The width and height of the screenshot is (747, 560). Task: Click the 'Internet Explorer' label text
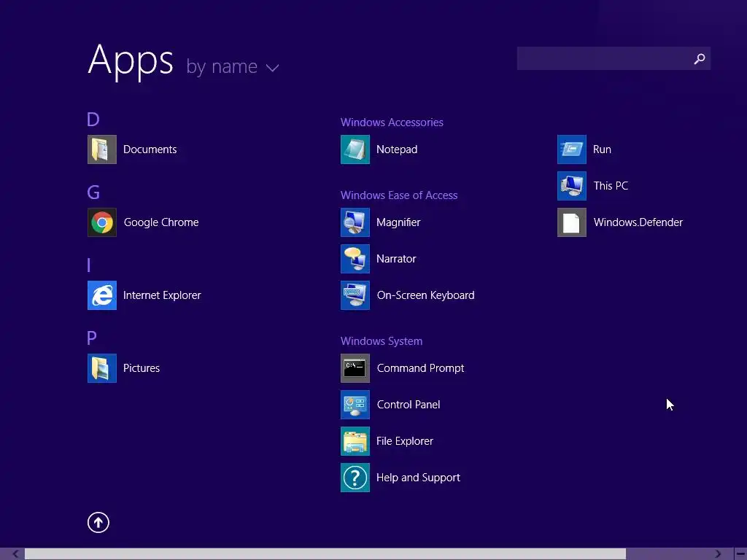point(162,295)
